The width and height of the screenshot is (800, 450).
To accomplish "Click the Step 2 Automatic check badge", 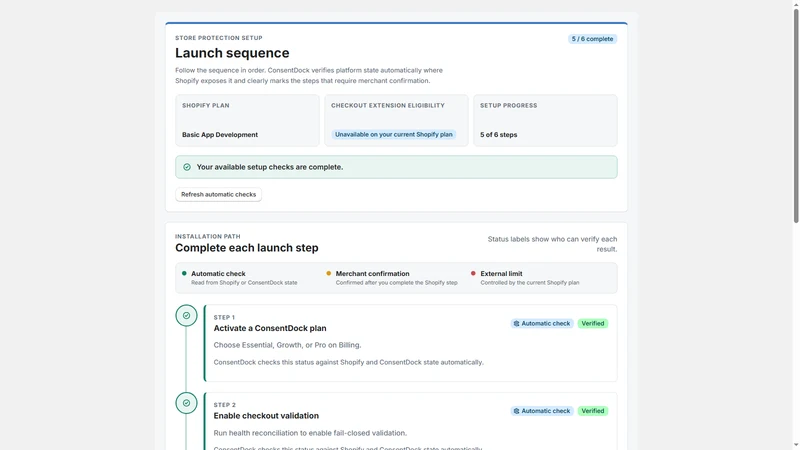I will pyautogui.click(x=541, y=411).
